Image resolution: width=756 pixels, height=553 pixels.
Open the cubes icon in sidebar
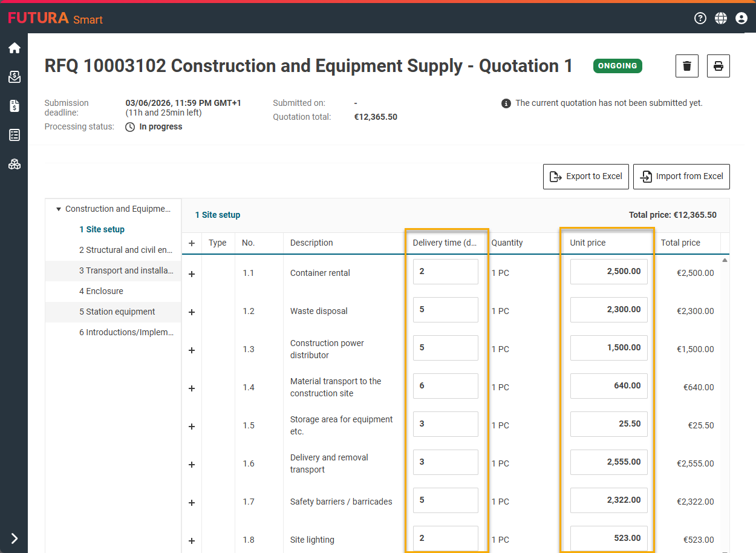click(x=14, y=164)
